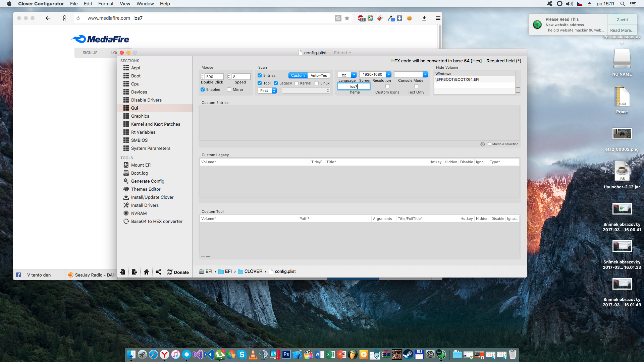The height and width of the screenshot is (362, 644).
Task: Open the Mount EFI tool
Action: (x=141, y=165)
